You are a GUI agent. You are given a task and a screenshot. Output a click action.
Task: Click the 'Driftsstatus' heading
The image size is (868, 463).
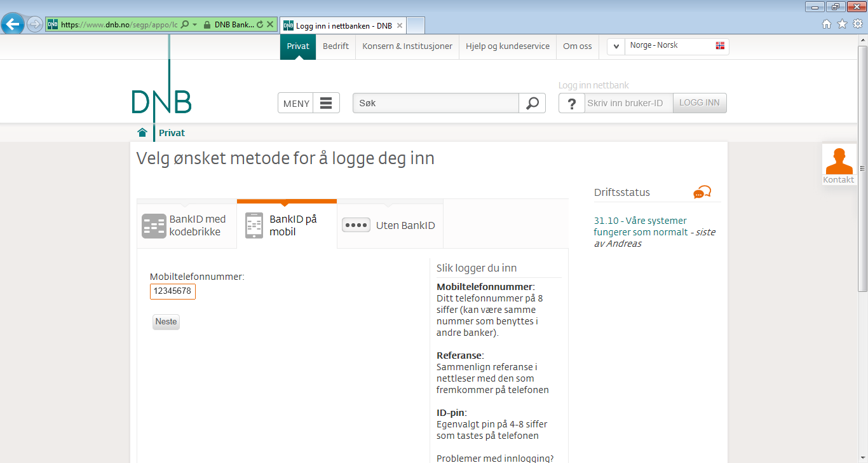point(622,193)
